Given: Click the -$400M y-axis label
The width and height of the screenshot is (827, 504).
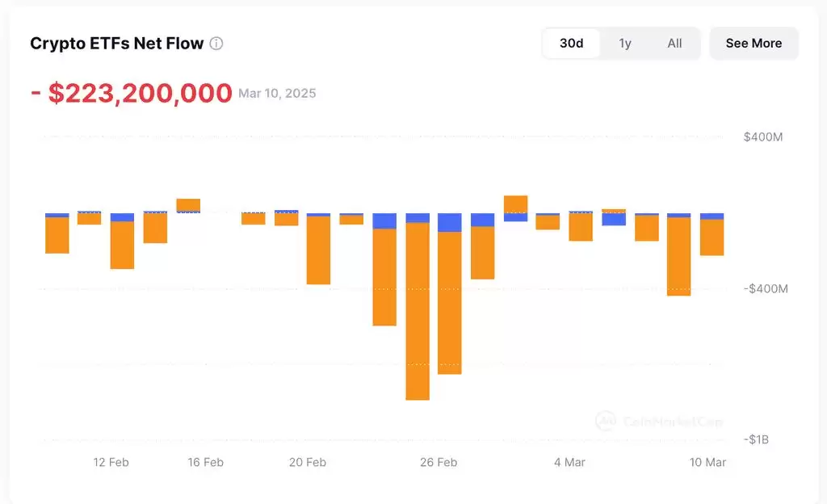Looking at the screenshot, I should click(x=765, y=289).
